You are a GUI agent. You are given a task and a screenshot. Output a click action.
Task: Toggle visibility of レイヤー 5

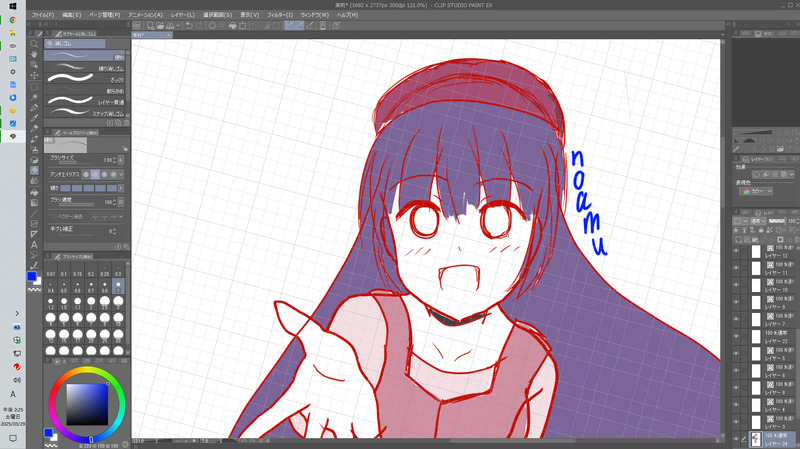coord(736,354)
